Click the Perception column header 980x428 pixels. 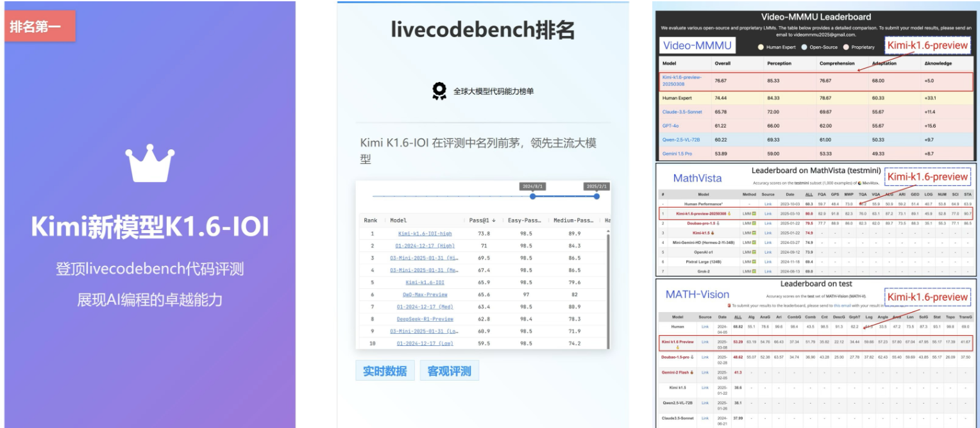click(779, 63)
